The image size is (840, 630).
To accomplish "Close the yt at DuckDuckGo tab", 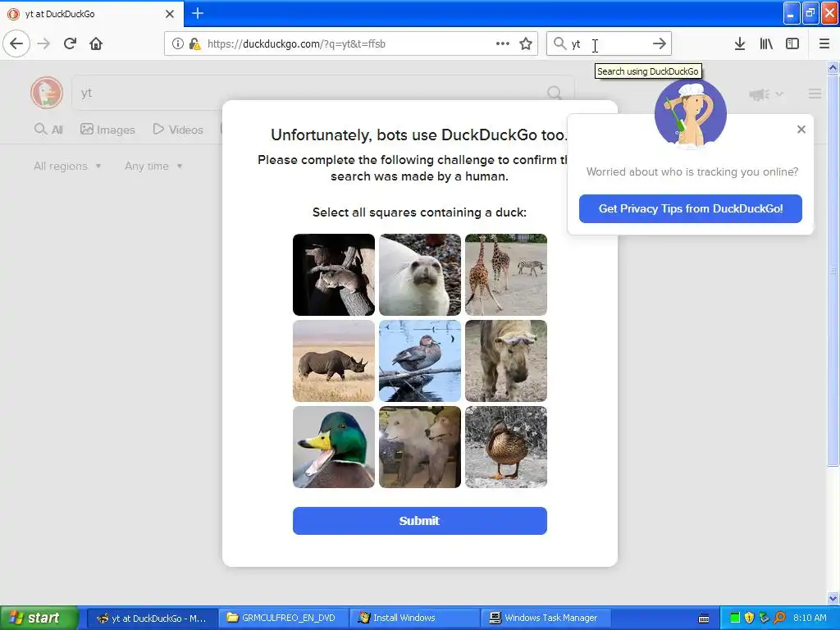I will coord(169,14).
